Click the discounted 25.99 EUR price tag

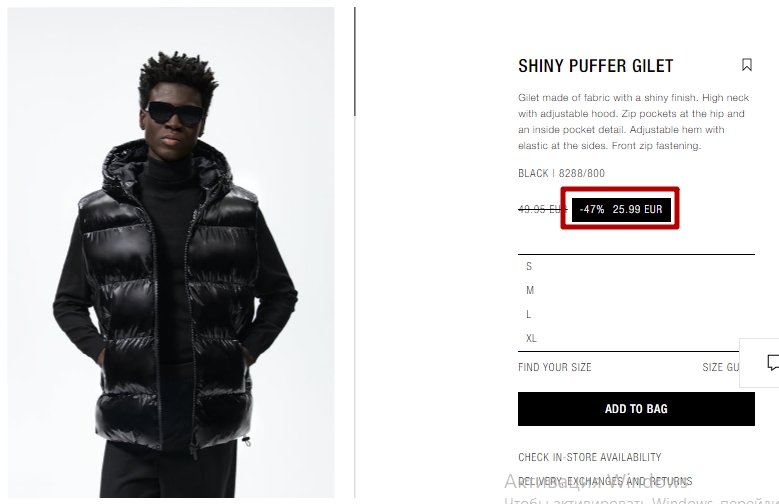[637, 209]
